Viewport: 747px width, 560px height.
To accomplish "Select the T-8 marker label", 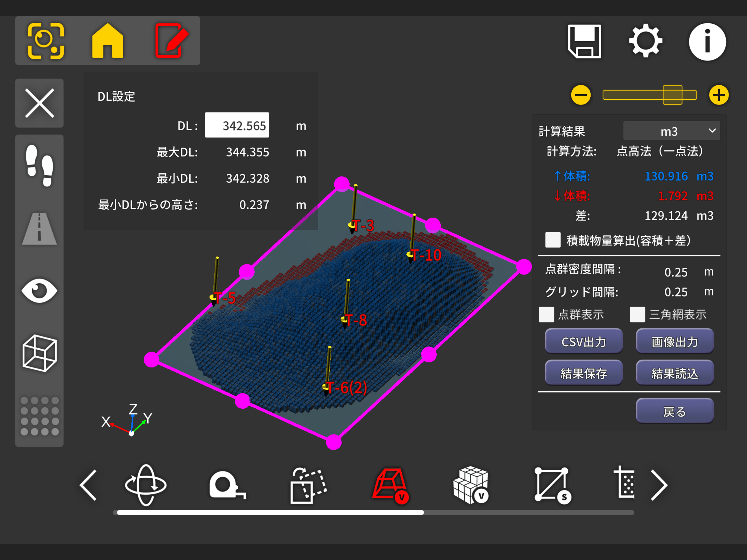I will [356, 320].
